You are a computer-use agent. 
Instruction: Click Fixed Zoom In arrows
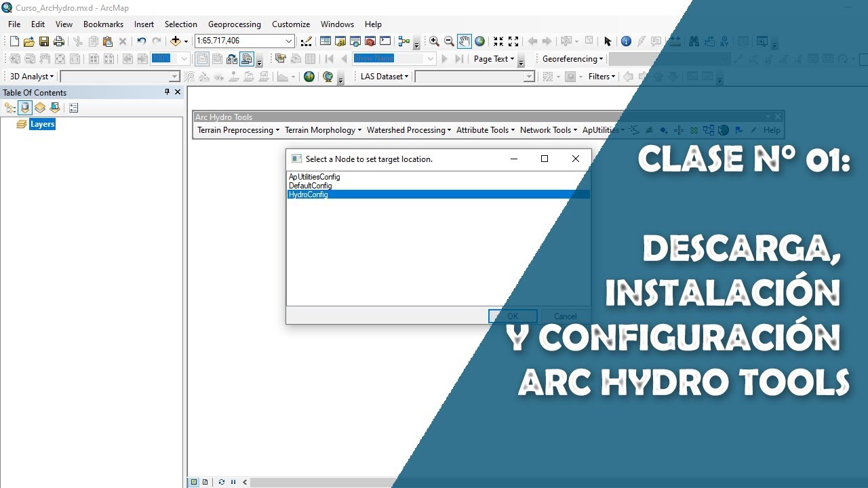pyautogui.click(x=498, y=41)
